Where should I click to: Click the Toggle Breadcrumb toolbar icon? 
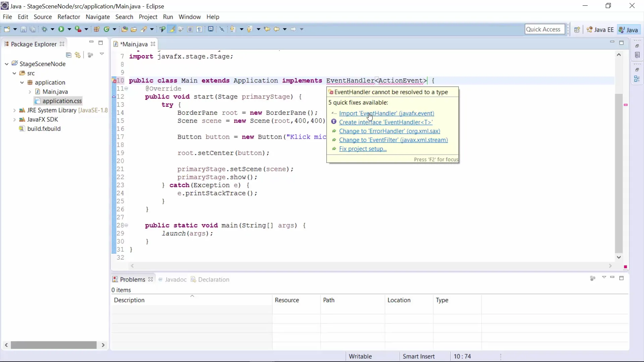click(162, 29)
